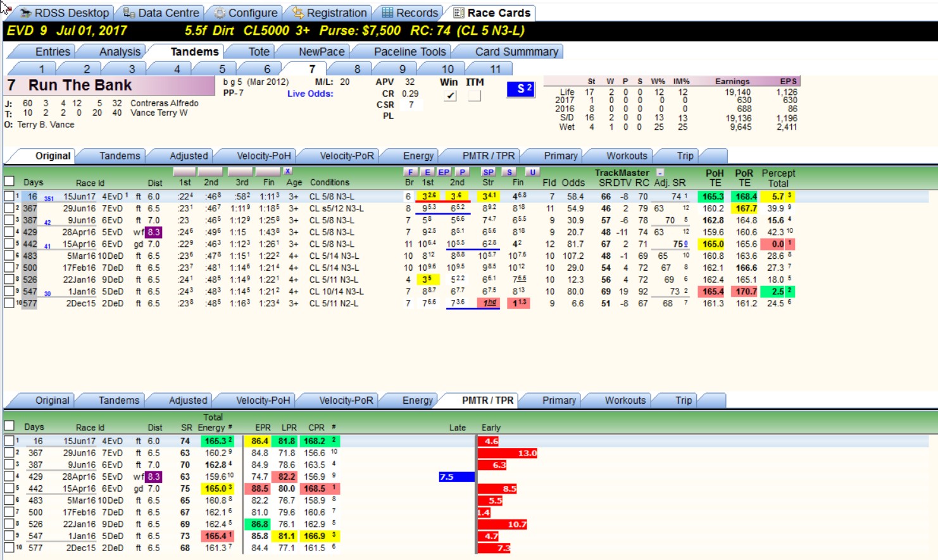The height and width of the screenshot is (560, 938).
Task: Click the small S button above Fin
Action: tap(510, 172)
